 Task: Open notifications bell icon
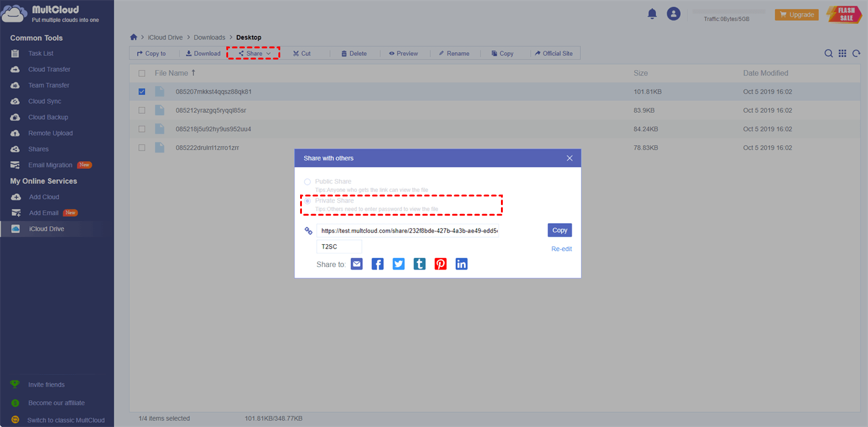[652, 14]
